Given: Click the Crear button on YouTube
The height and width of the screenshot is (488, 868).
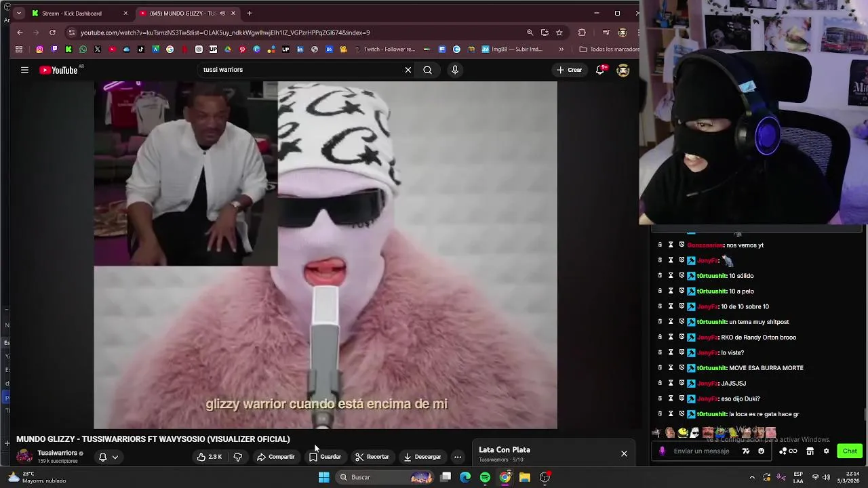Looking at the screenshot, I should pyautogui.click(x=569, y=70).
